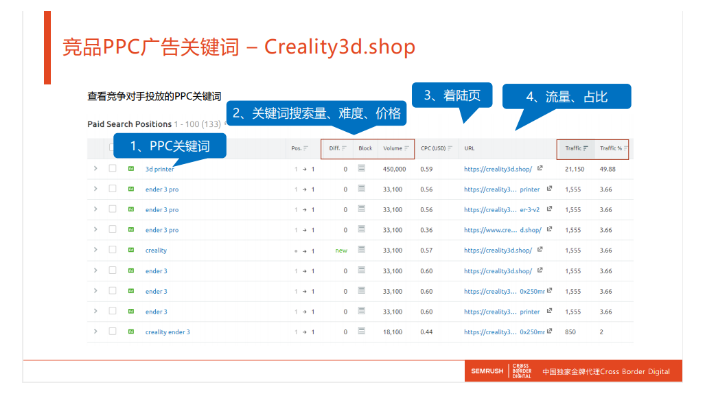Click the Traffic % column header
Viewport: 703px width, 403px height.
[611, 148]
